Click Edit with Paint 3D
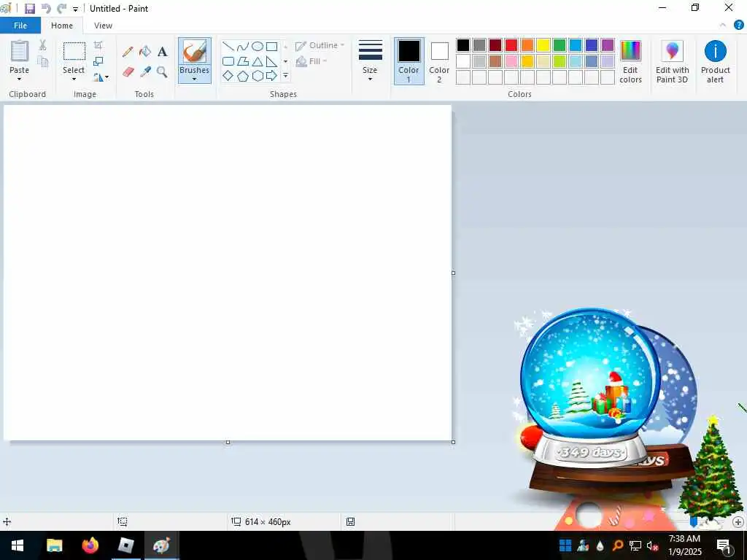This screenshot has height=560, width=747. coord(672,61)
